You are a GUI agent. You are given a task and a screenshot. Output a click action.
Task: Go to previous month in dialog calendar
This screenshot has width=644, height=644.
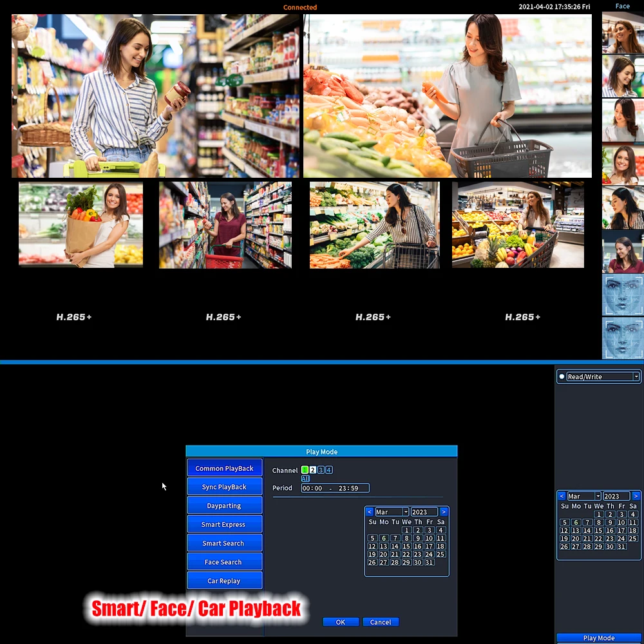(369, 512)
